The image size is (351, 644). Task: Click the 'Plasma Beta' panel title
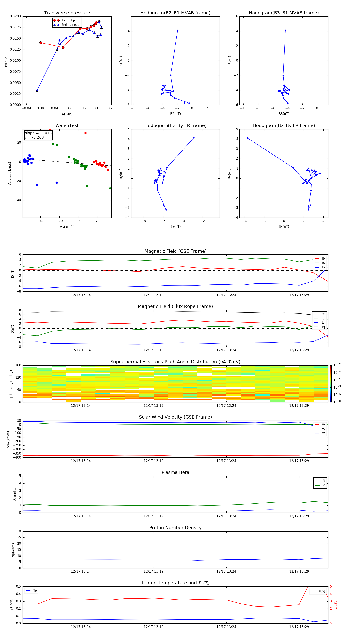(175, 472)
